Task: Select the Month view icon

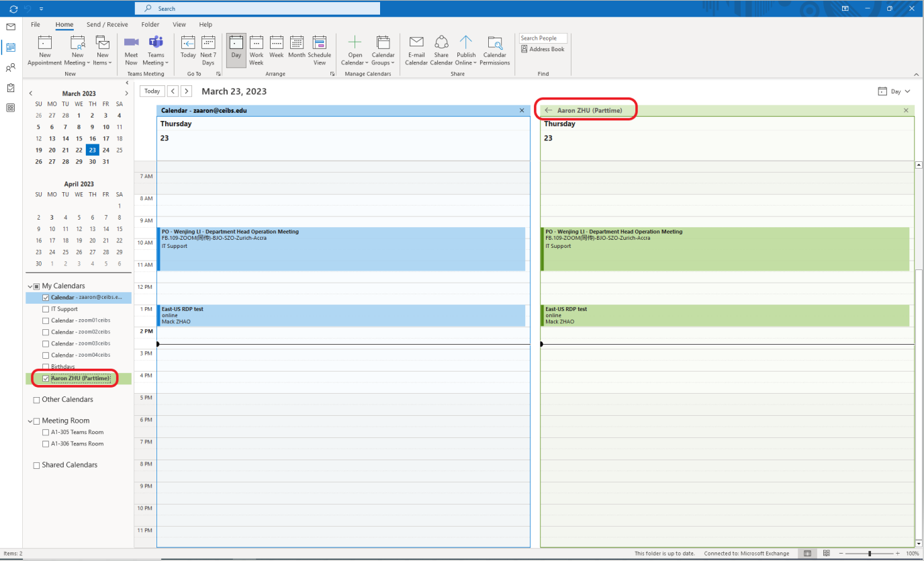Action: tap(297, 43)
